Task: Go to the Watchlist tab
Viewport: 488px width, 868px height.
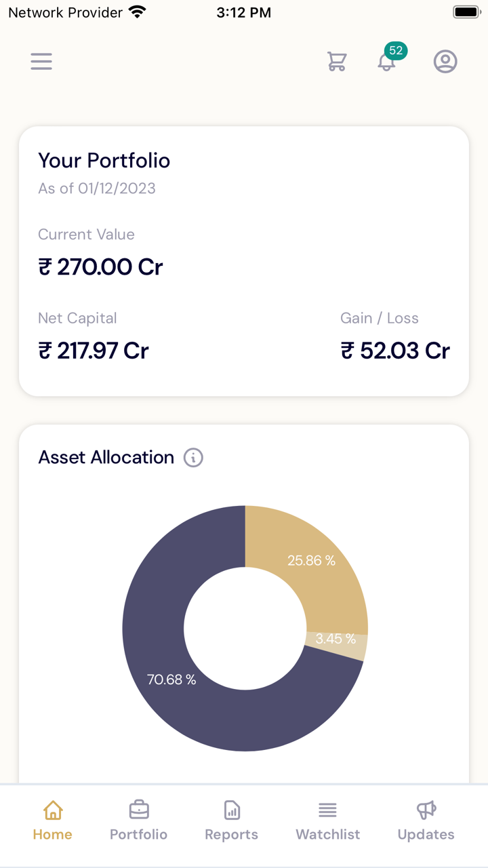Action: point(328,834)
